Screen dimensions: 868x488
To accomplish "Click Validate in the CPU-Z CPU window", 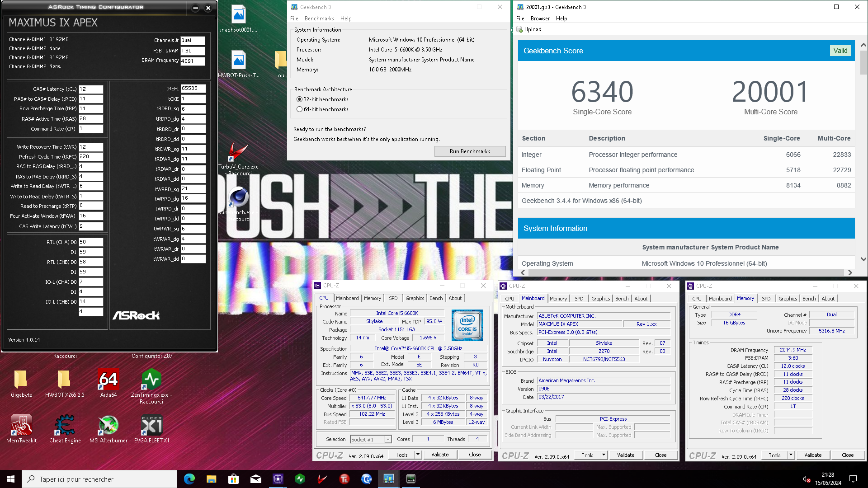I will pos(440,455).
